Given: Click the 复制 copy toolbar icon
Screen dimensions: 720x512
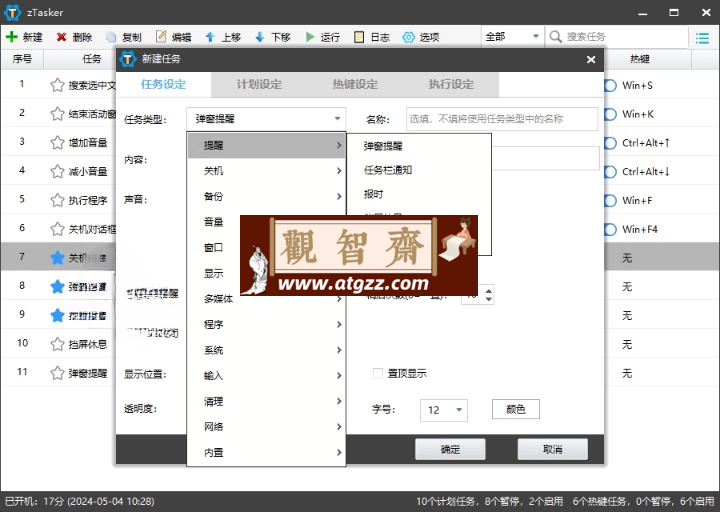Looking at the screenshot, I should coord(111,37).
